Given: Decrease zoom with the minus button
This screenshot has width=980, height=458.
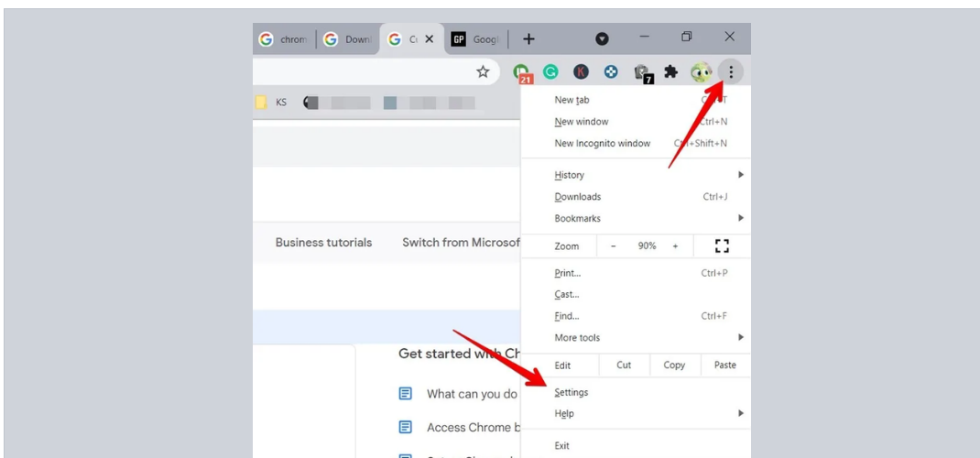Looking at the screenshot, I should click(x=614, y=246).
